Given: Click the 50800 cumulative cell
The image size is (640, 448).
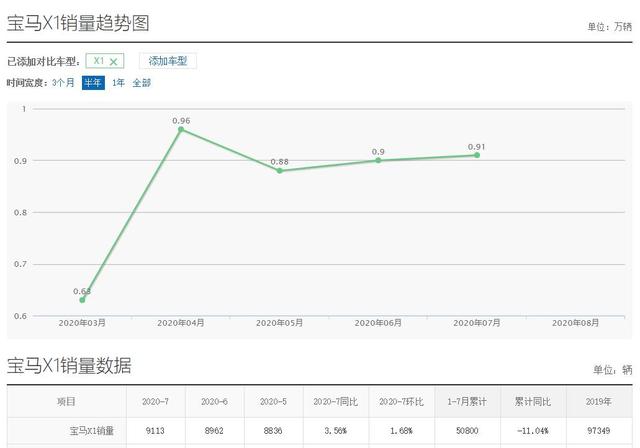Looking at the screenshot, I should click(x=467, y=430).
